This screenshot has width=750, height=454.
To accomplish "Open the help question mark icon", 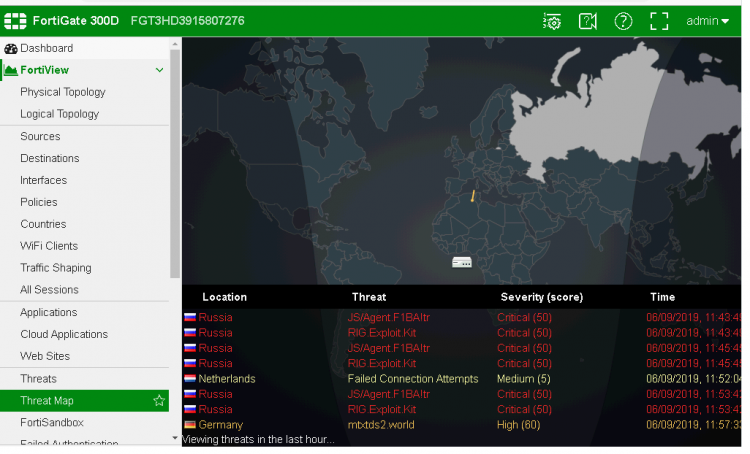I will pos(623,21).
